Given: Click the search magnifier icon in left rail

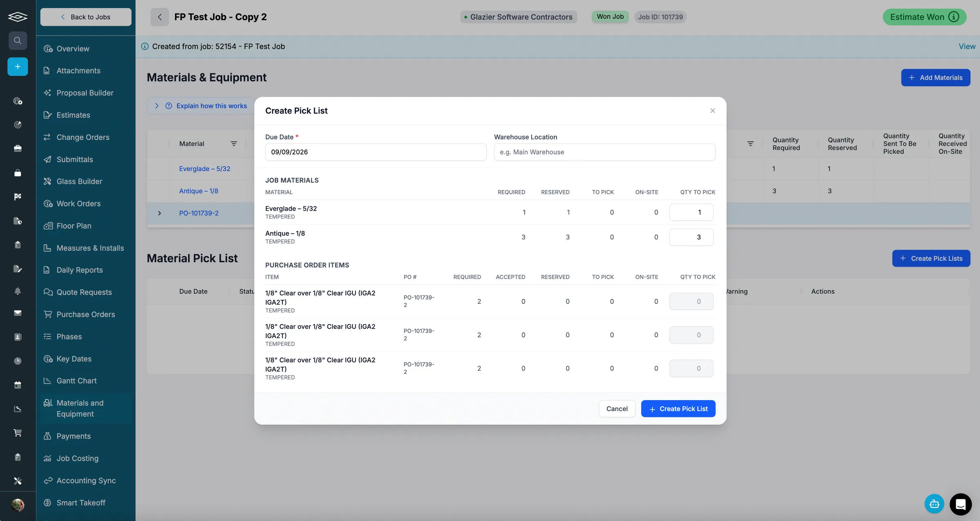Looking at the screenshot, I should (18, 40).
